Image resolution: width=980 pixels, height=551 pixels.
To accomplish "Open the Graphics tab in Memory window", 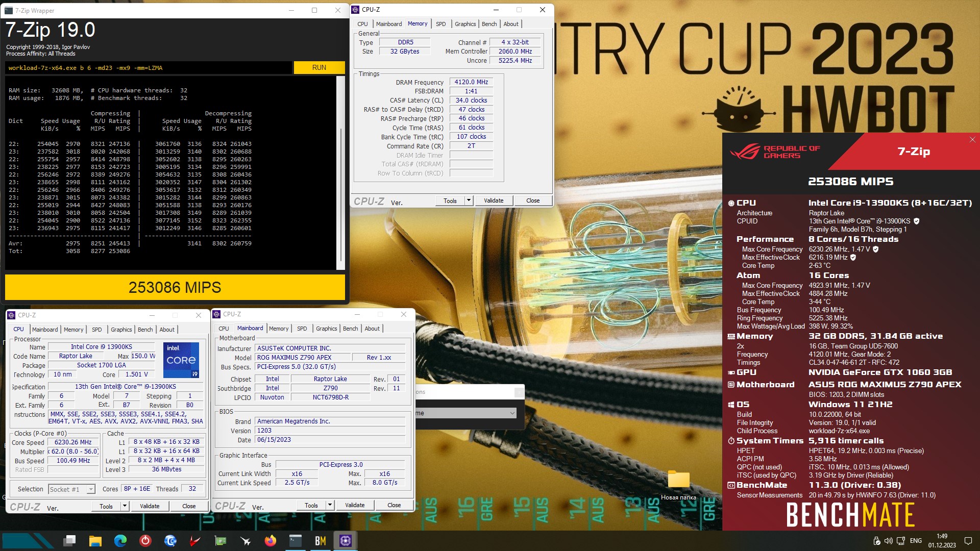I will coord(465,24).
